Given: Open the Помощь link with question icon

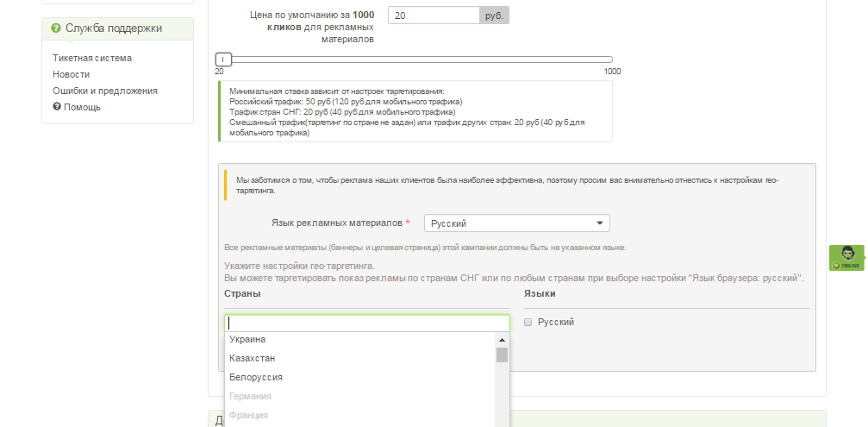Looking at the screenshot, I should click(77, 107).
